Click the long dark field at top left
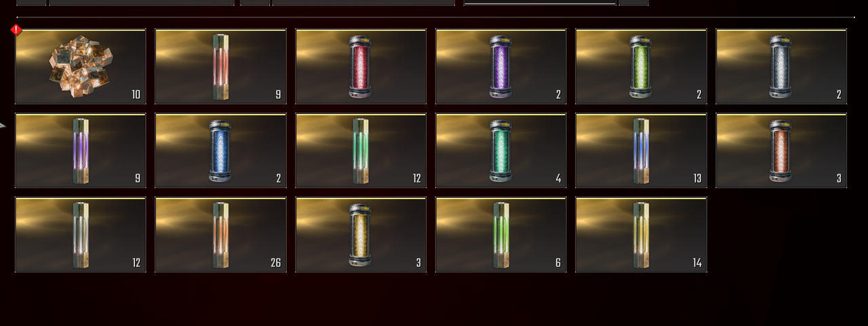The height and width of the screenshot is (326, 868). 142,3
